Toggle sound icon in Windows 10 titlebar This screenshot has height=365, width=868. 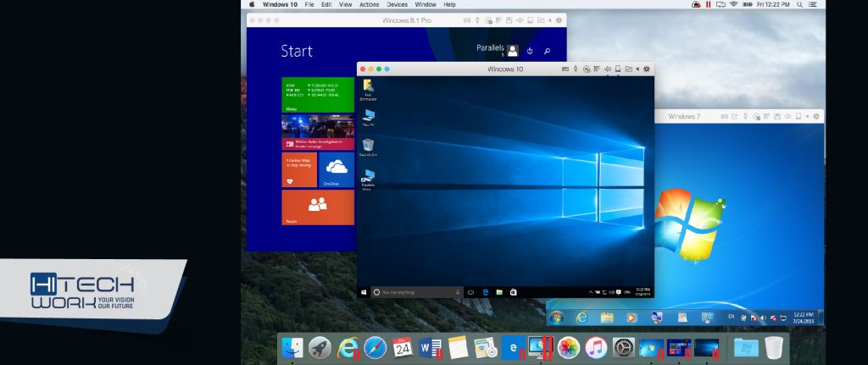click(607, 69)
